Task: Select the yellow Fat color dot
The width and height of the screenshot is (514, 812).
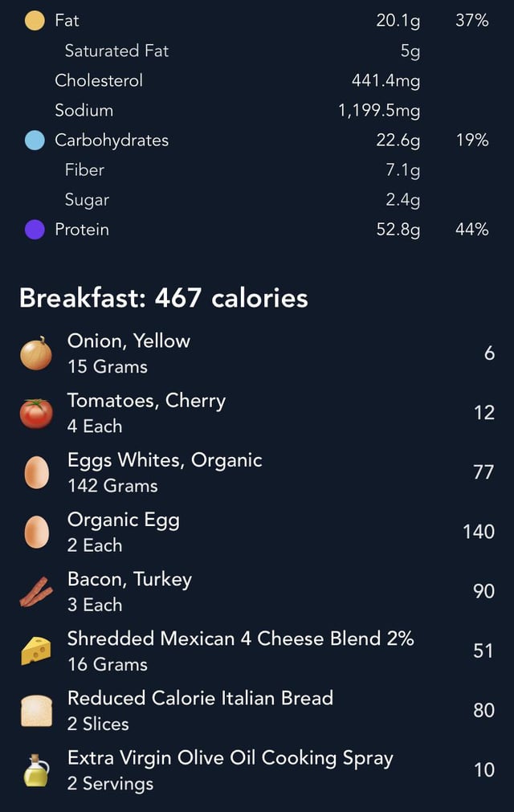Action: coord(35,21)
